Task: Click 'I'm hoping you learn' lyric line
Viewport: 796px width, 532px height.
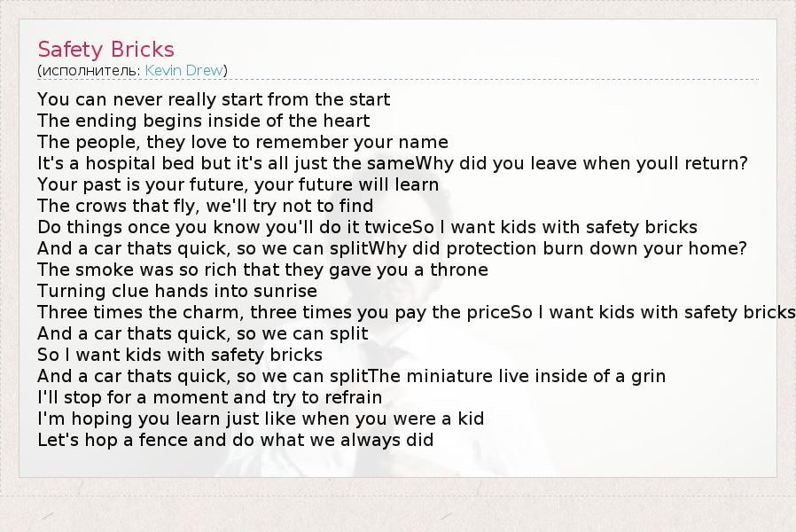Action: coord(261,419)
